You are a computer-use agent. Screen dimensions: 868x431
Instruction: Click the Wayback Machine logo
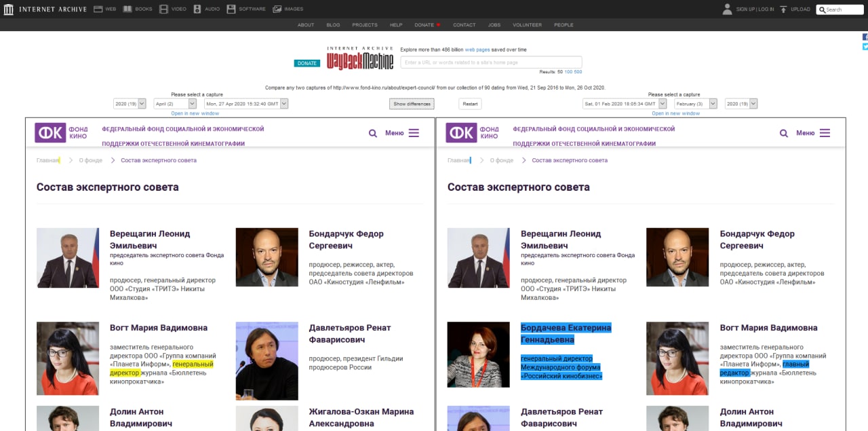[360, 58]
